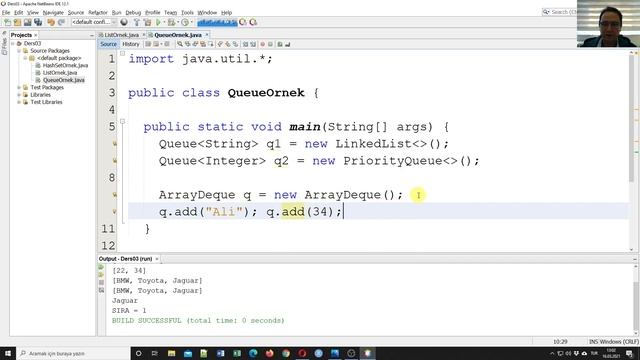The image size is (640, 360).
Task: Expand the Libraries node
Action: tap(19, 95)
